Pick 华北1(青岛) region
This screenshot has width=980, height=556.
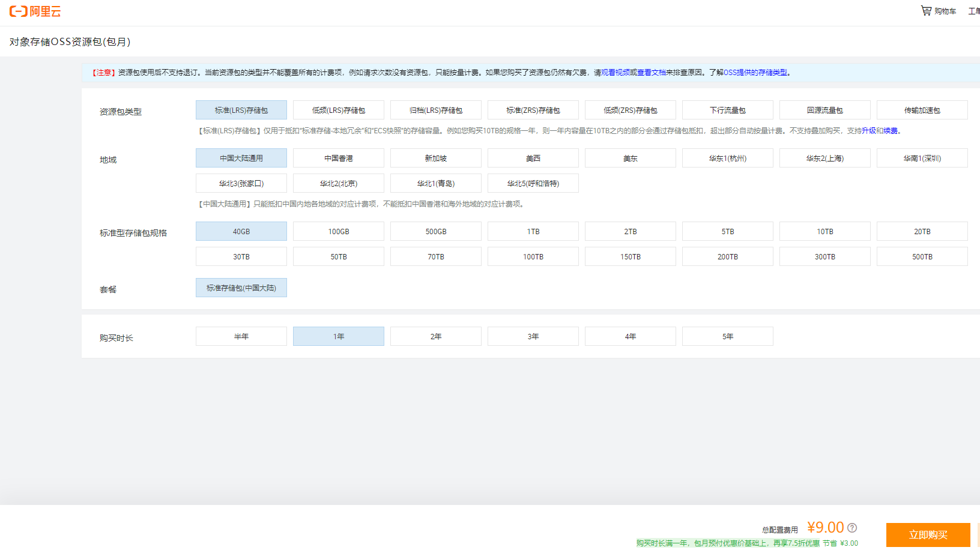pyautogui.click(x=436, y=183)
